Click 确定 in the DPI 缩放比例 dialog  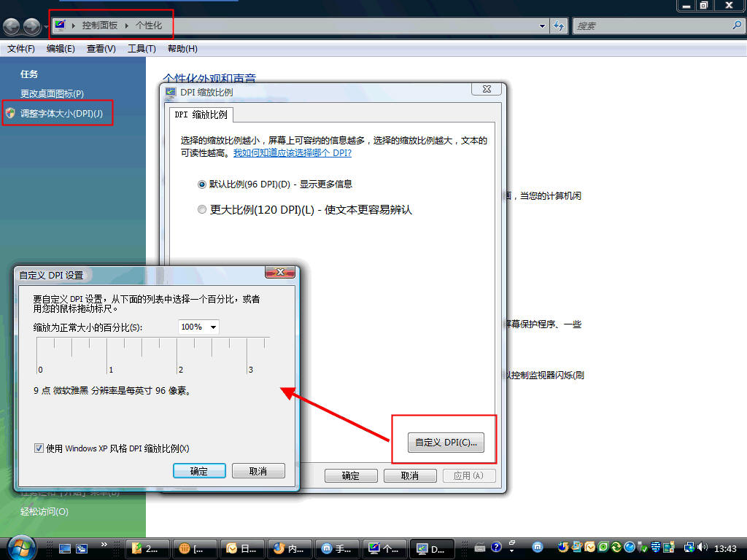pos(351,475)
